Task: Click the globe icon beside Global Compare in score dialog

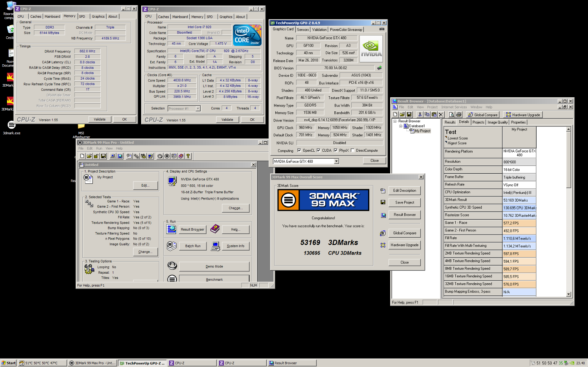Action: point(383,233)
